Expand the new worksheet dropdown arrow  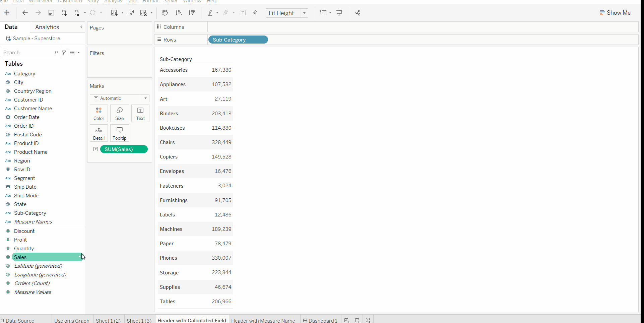(x=122, y=13)
